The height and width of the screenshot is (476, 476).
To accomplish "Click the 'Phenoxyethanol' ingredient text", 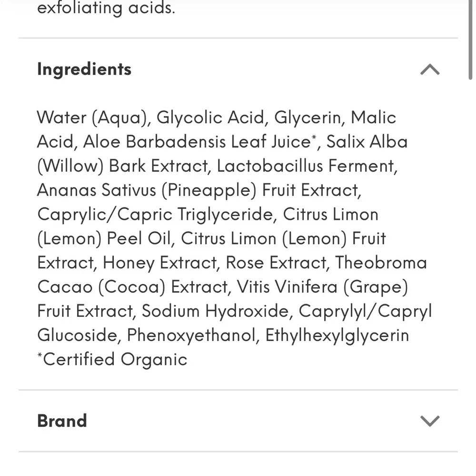I will click(191, 336).
